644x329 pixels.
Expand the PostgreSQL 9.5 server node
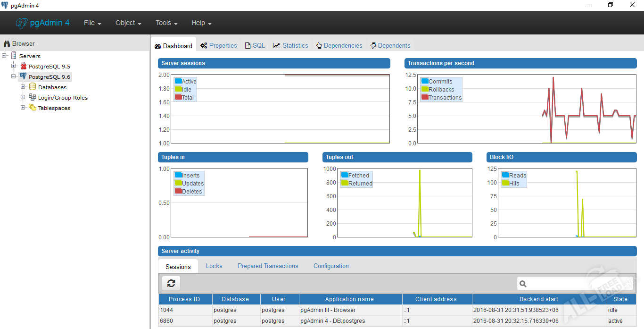tap(14, 66)
